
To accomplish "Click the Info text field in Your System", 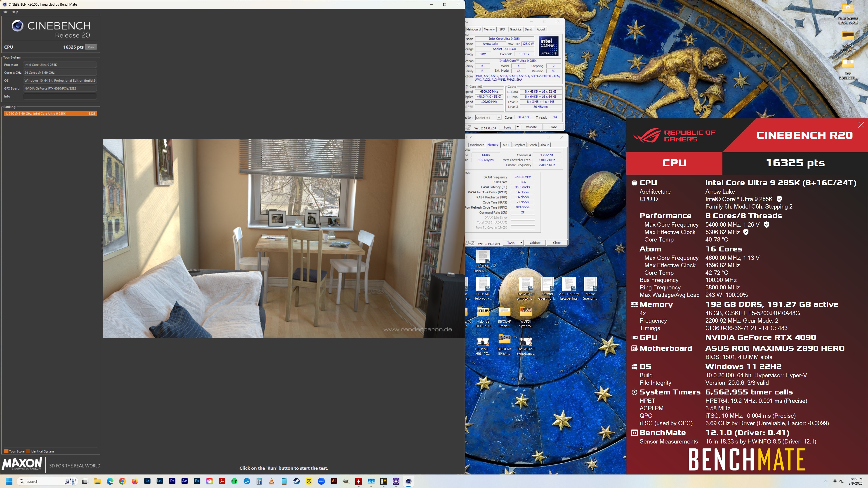I will point(60,96).
